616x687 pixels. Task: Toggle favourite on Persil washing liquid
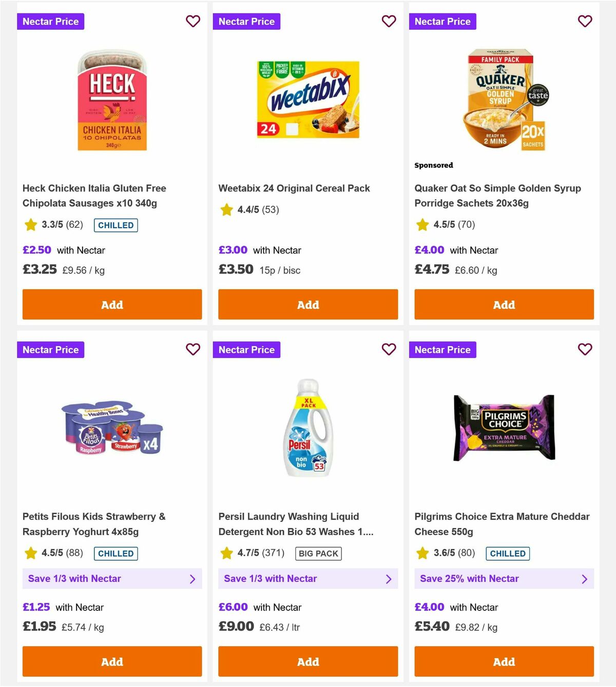tap(389, 349)
